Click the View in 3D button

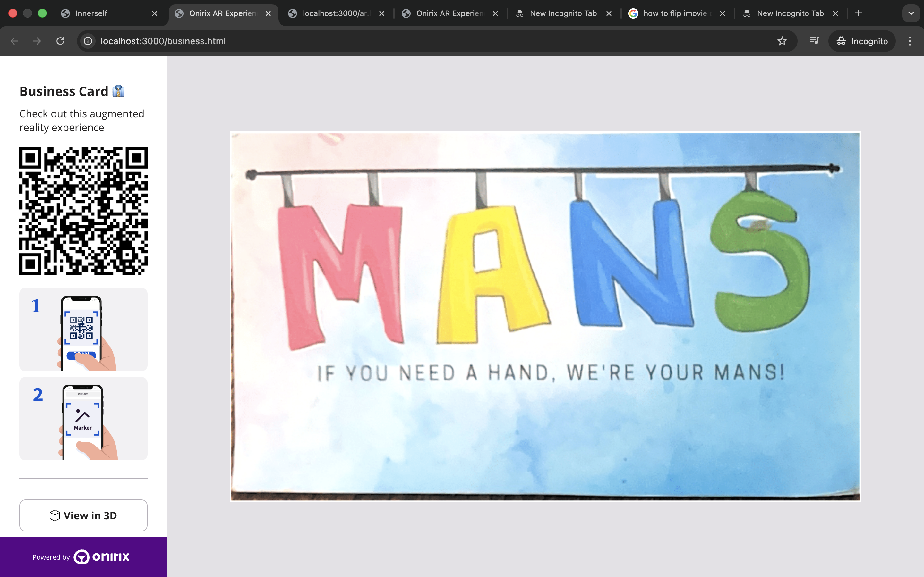pos(83,515)
